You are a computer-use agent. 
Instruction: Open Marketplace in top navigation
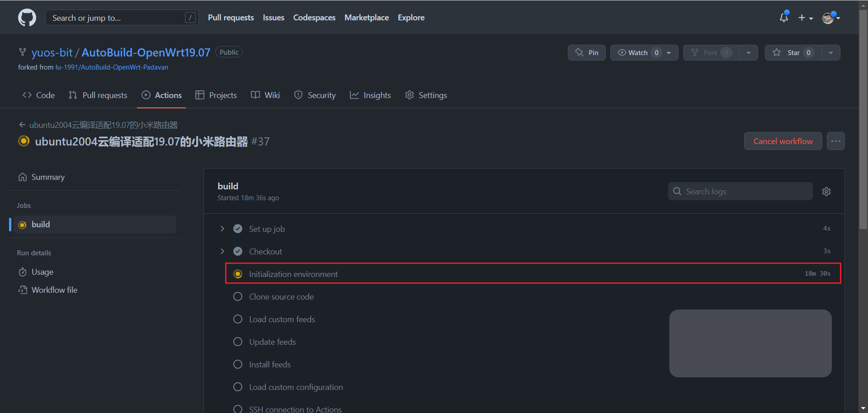pyautogui.click(x=367, y=18)
